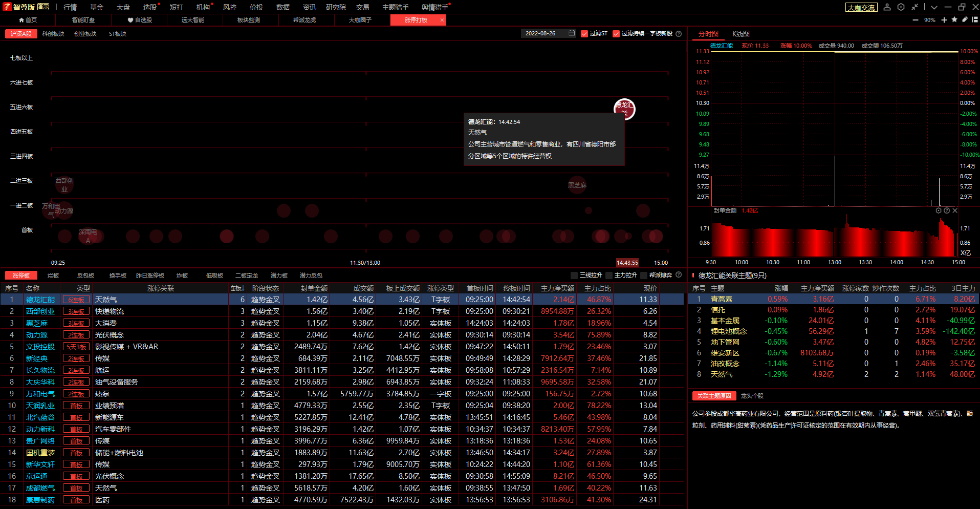Click the 14:43:55 time marker
Viewport: 980px width, 509px height.
click(x=627, y=263)
